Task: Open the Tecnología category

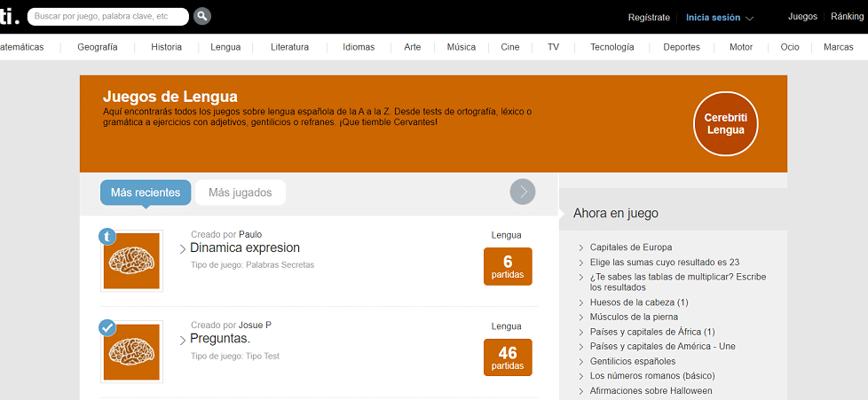Action: pyautogui.click(x=612, y=47)
